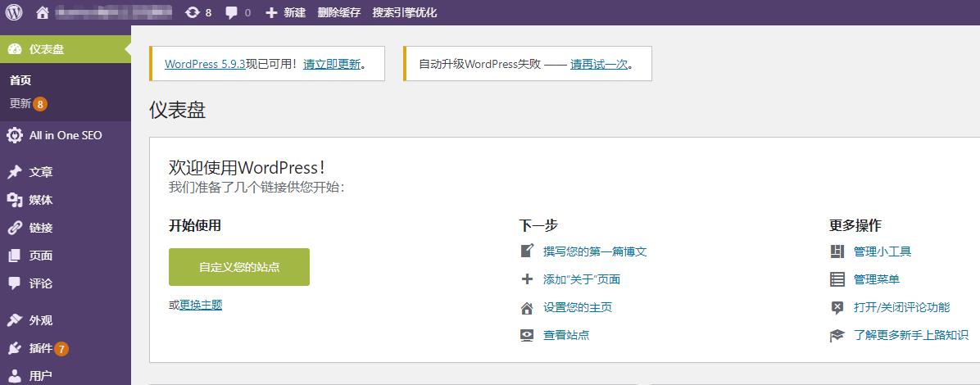Open the updates circular-arrows icon
980x385 pixels.
[x=192, y=12]
